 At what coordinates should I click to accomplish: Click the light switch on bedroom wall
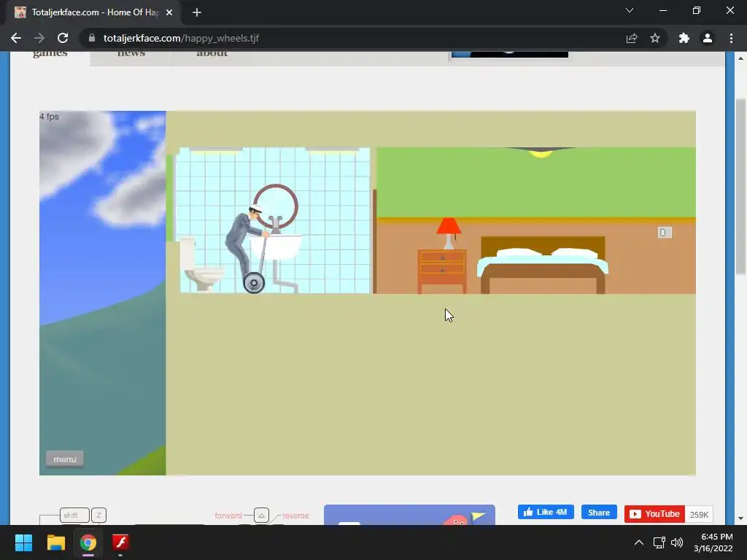665,233
